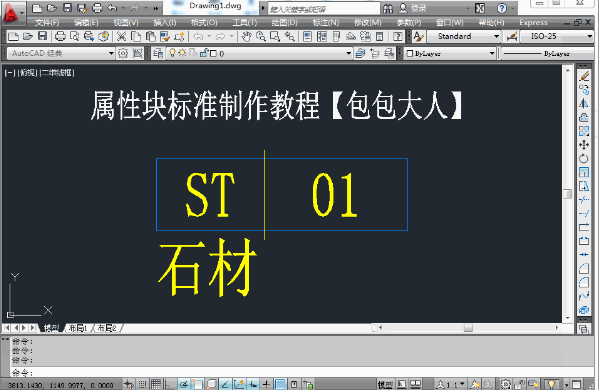Open the ISO-25 dimension style dropdown
The width and height of the screenshot is (600, 390).
point(590,36)
